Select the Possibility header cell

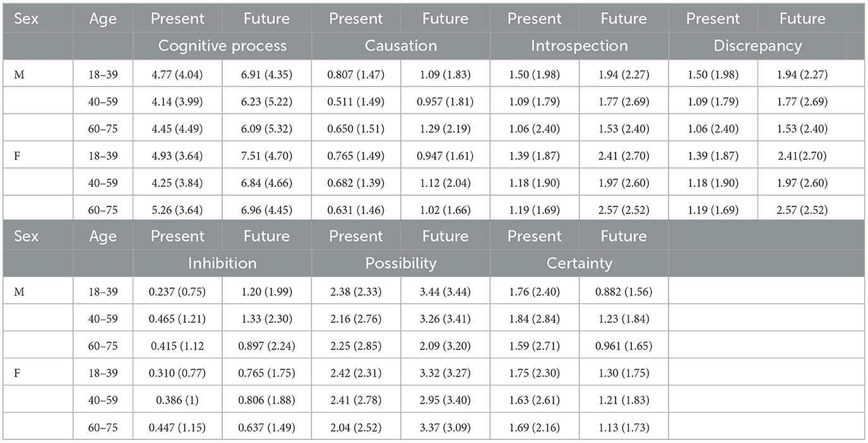coord(401,263)
